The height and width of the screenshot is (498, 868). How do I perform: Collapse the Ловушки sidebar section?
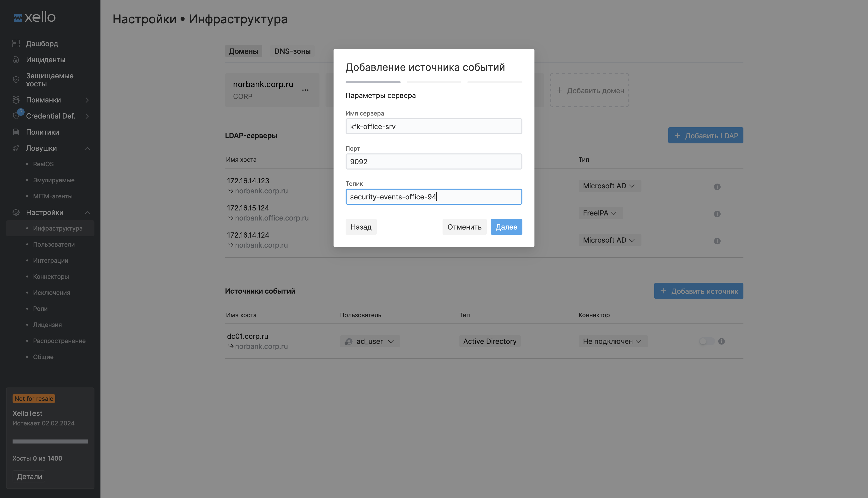(x=87, y=148)
